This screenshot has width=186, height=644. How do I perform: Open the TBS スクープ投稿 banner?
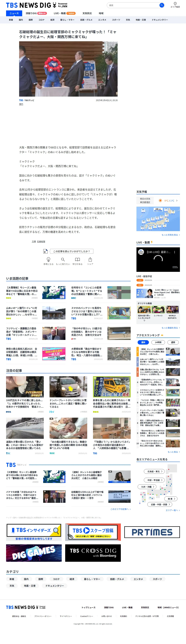click(93, 532)
